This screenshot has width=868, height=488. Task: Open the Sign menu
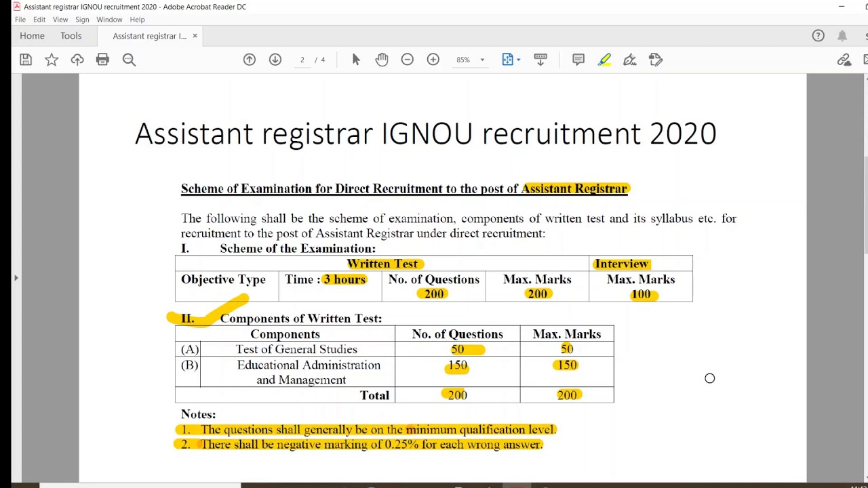coord(83,20)
